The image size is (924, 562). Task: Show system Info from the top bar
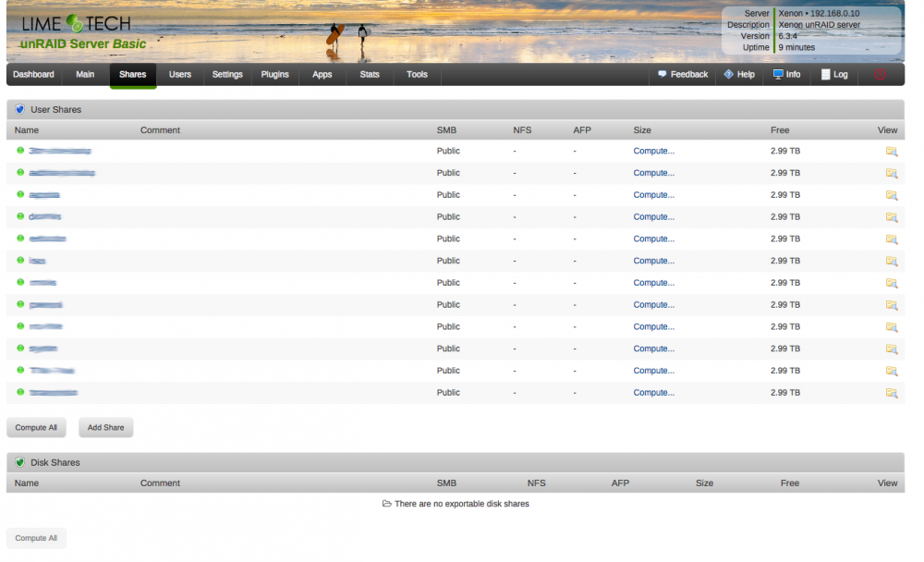tap(786, 74)
